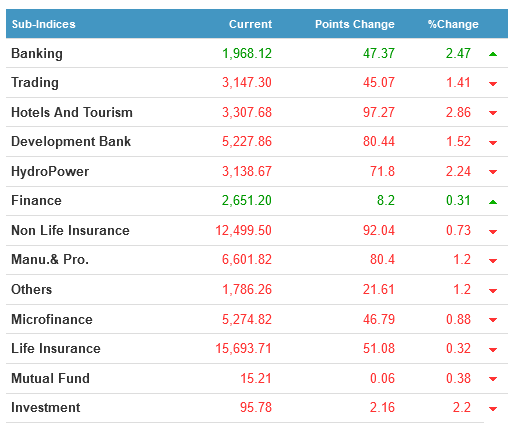The image size is (512, 425).
Task: Click the green up arrow for Banking
Action: [493, 54]
